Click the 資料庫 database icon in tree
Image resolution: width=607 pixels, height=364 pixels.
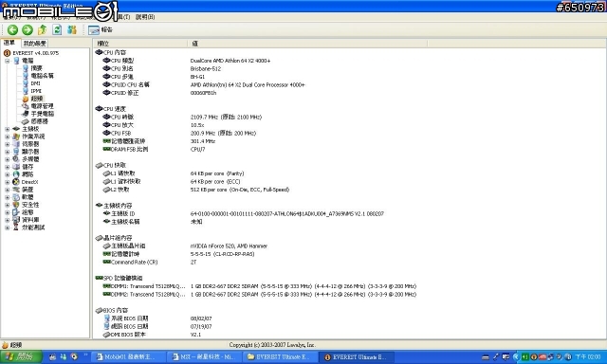[16, 220]
